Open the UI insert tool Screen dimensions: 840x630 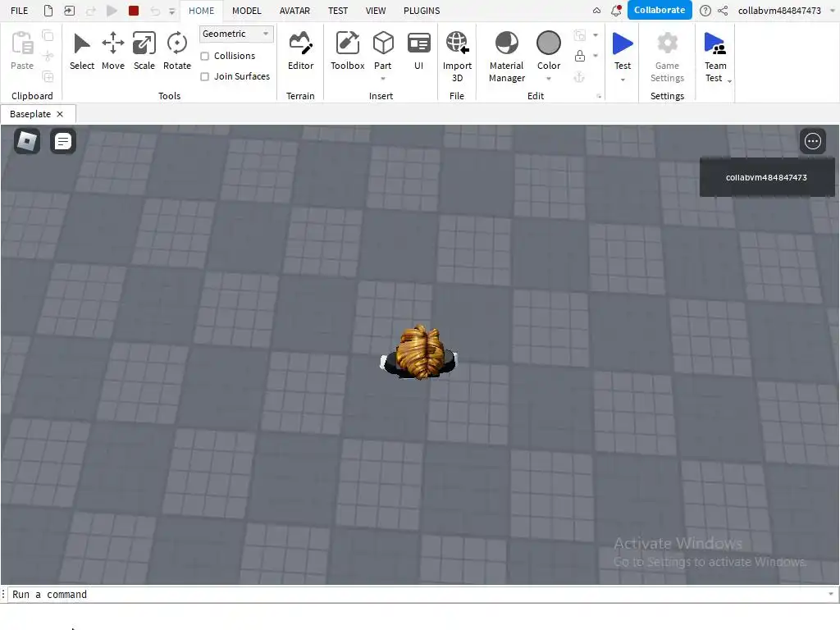point(419,51)
